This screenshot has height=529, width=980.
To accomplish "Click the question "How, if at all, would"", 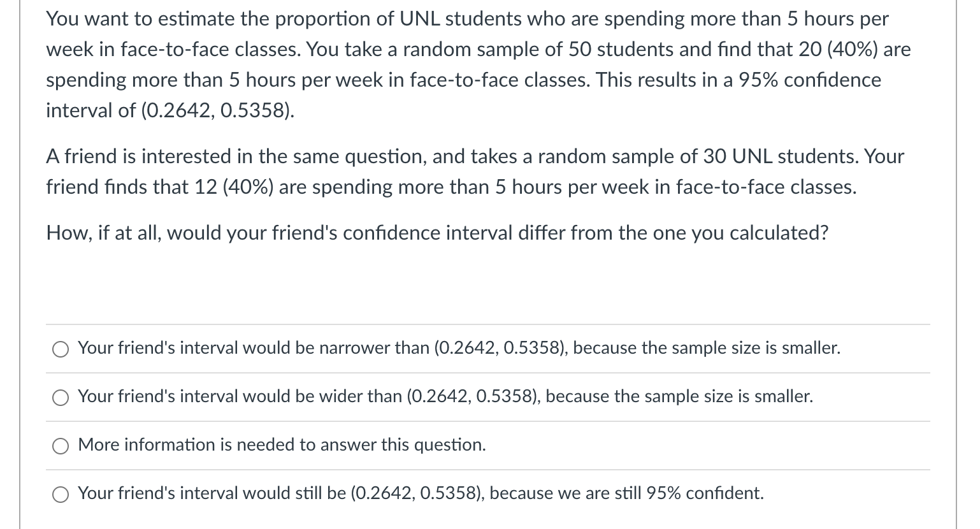I will coord(437,233).
